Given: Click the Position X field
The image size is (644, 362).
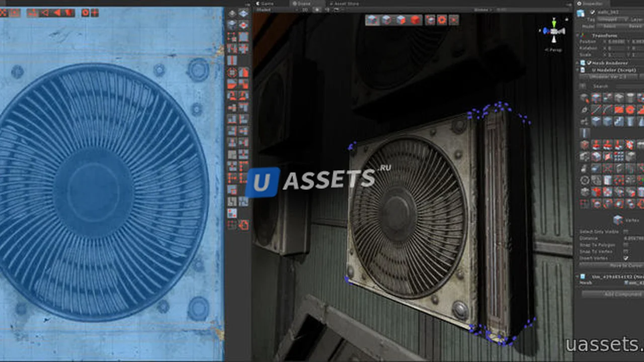Looking at the screenshot, I should (x=616, y=42).
